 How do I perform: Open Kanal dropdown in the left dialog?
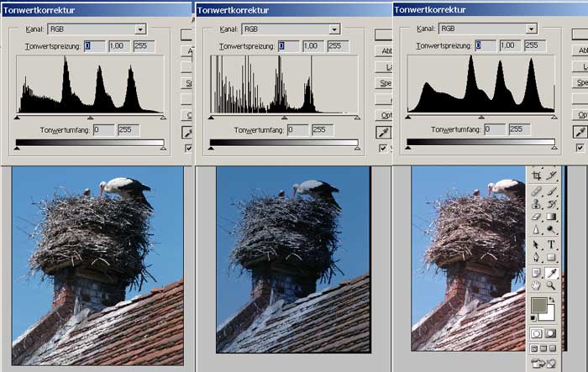140,29
